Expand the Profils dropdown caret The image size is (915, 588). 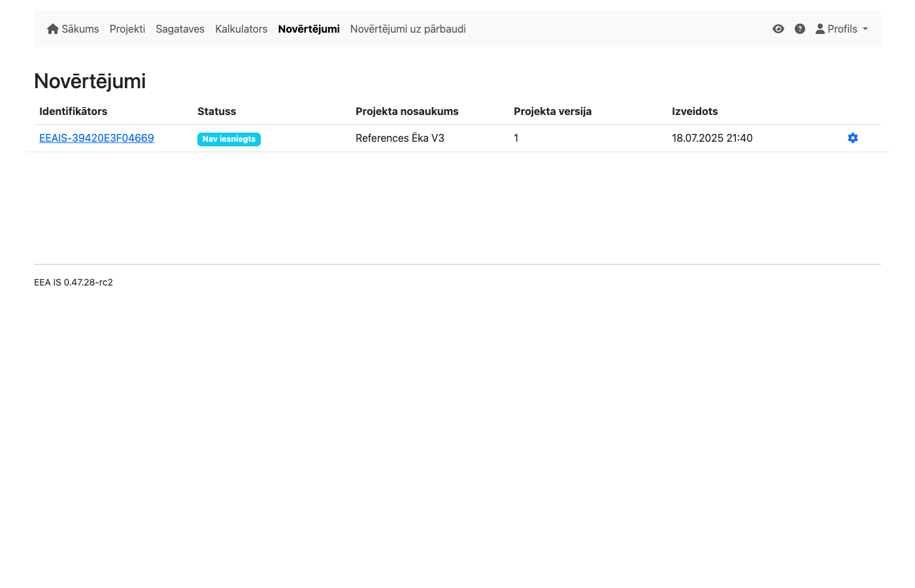[x=865, y=29]
